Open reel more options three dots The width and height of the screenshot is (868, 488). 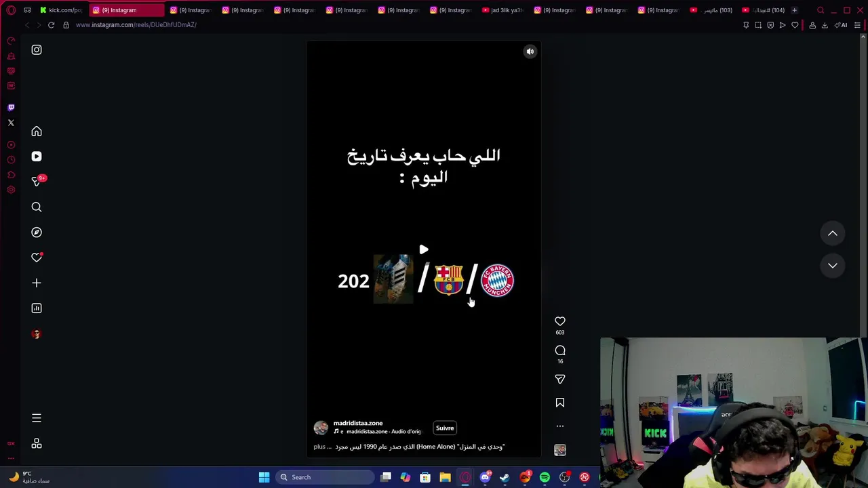560,426
